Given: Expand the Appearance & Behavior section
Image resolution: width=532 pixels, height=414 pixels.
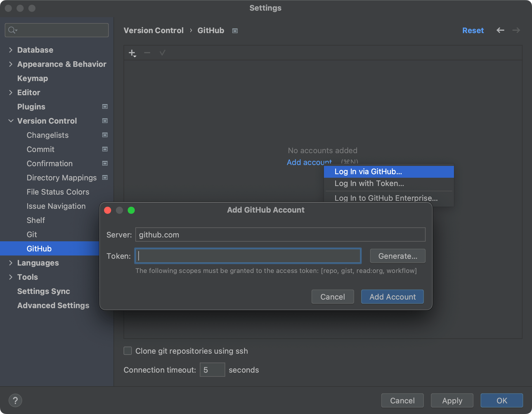Looking at the screenshot, I should click(11, 64).
